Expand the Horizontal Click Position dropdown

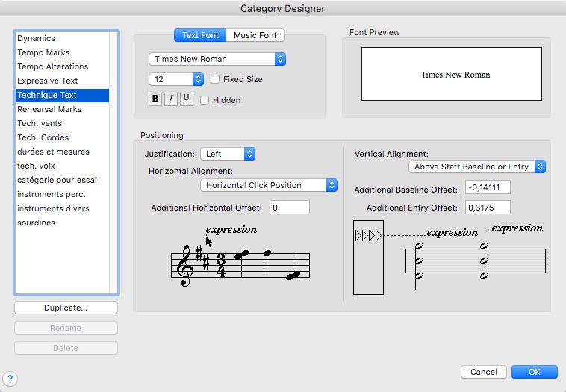[269, 185]
